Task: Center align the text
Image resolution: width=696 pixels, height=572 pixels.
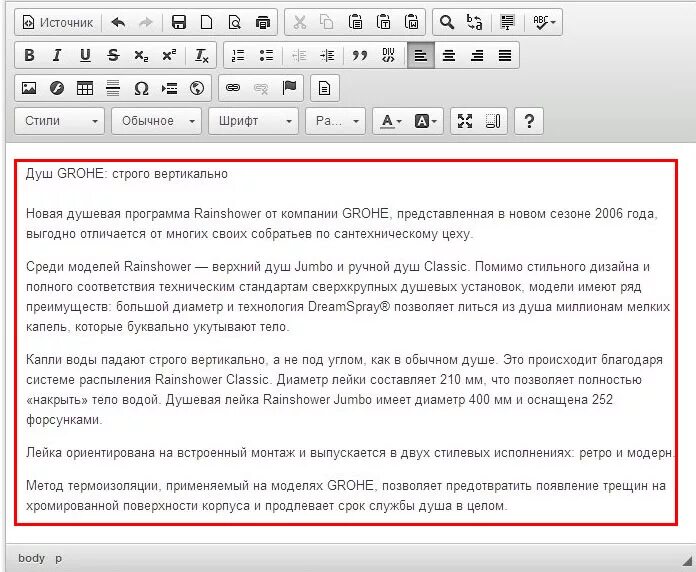Action: pos(449,55)
